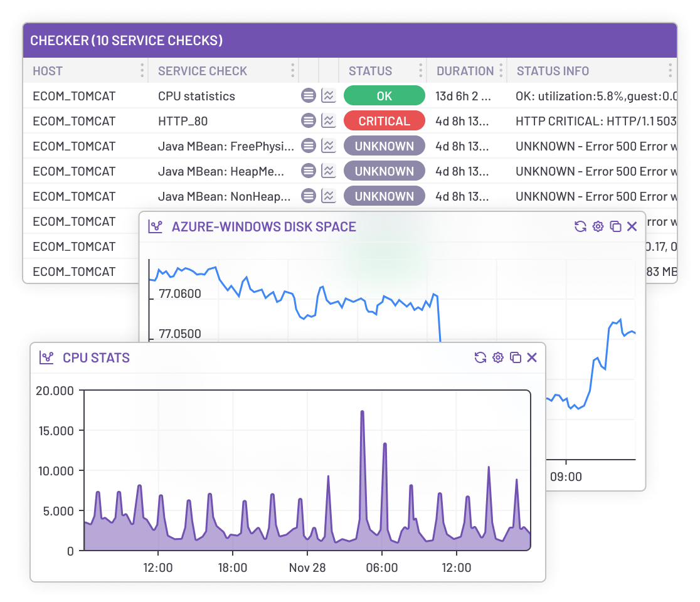Viewport: 700px width, 602px height.
Task: Click the chart icon beside the CPU STATS title
Action: pyautogui.click(x=46, y=357)
